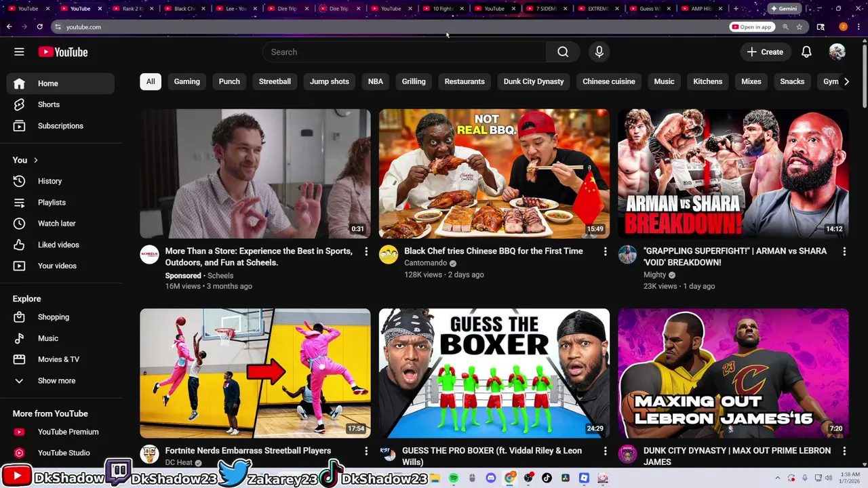Screen dimensions: 868x488
Task: Reload the page in browser toolbar
Action: (x=39, y=27)
